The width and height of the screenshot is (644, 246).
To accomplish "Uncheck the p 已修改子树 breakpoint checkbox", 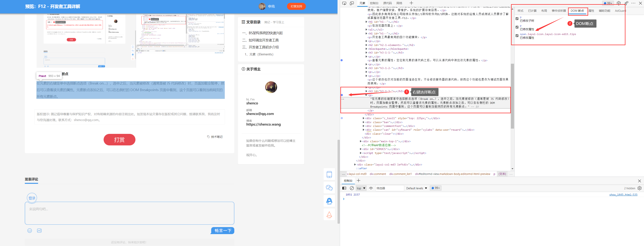I will point(517,19).
